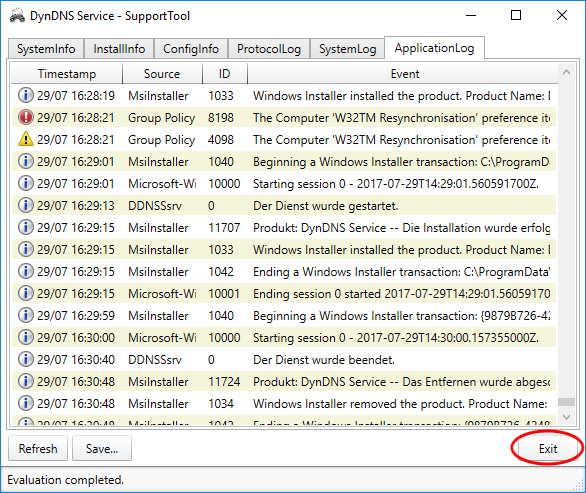Click event 'Produkt: DynDNS Service -- Die Installation'
The image size is (586, 493).
click(x=401, y=228)
